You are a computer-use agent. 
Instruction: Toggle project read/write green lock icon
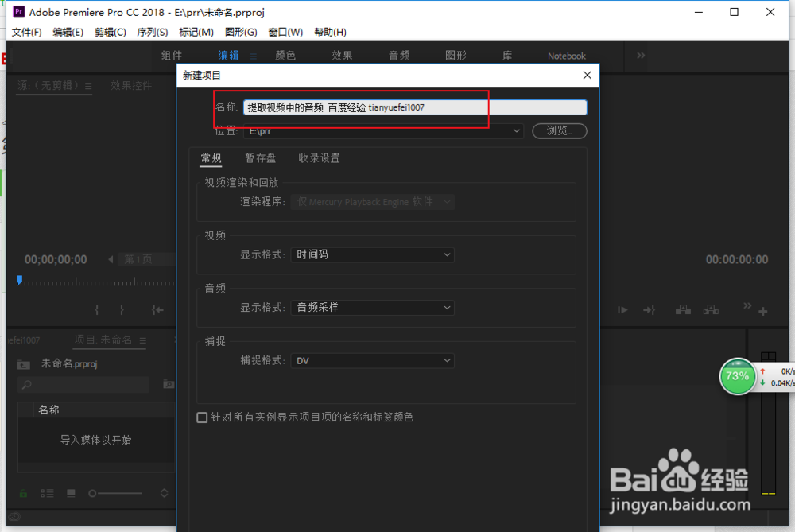[23, 493]
